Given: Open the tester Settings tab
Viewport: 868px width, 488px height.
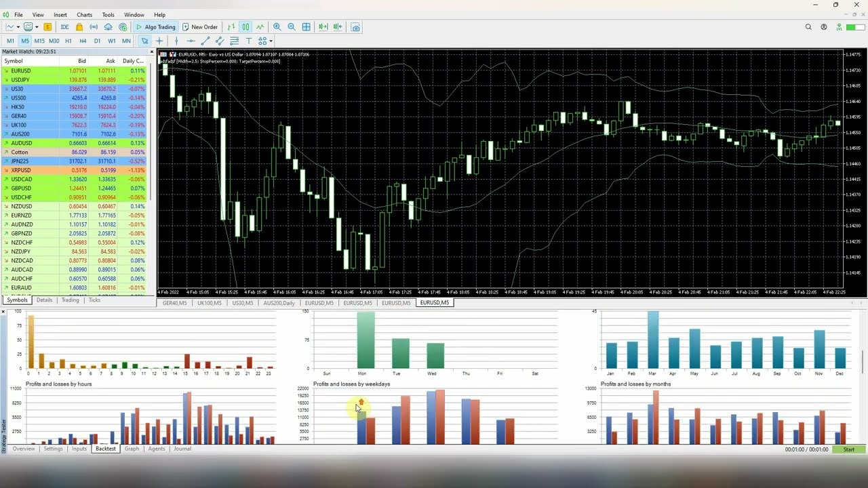Looking at the screenshot, I should coord(53,449).
